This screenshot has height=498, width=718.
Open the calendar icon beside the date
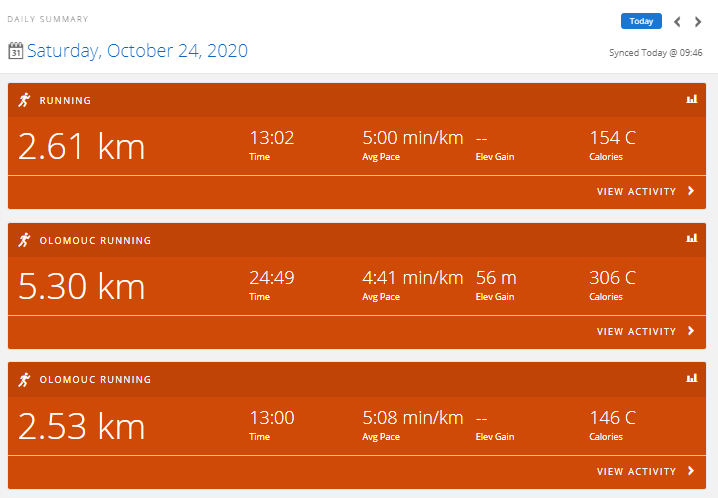(16, 51)
